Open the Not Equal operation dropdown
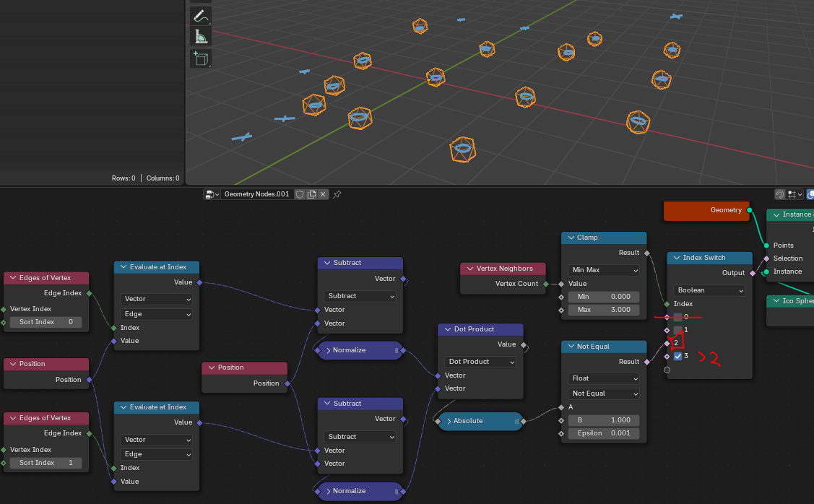 coord(604,394)
